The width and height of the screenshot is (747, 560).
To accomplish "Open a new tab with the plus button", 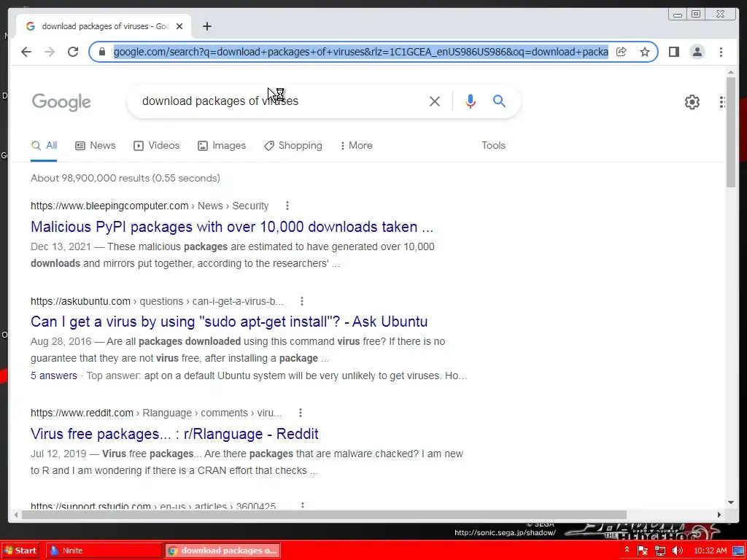I will click(x=206, y=26).
